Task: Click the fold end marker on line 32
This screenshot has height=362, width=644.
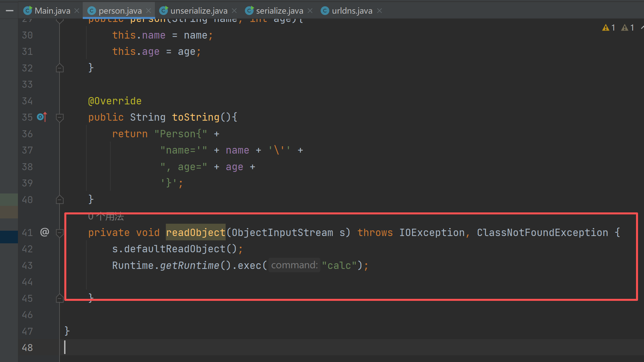Action: (60, 68)
